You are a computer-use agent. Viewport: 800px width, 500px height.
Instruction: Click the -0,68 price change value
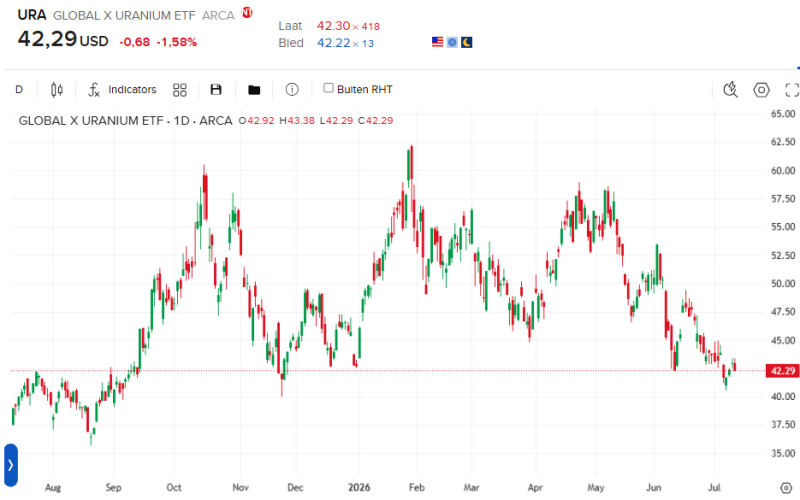[135, 42]
